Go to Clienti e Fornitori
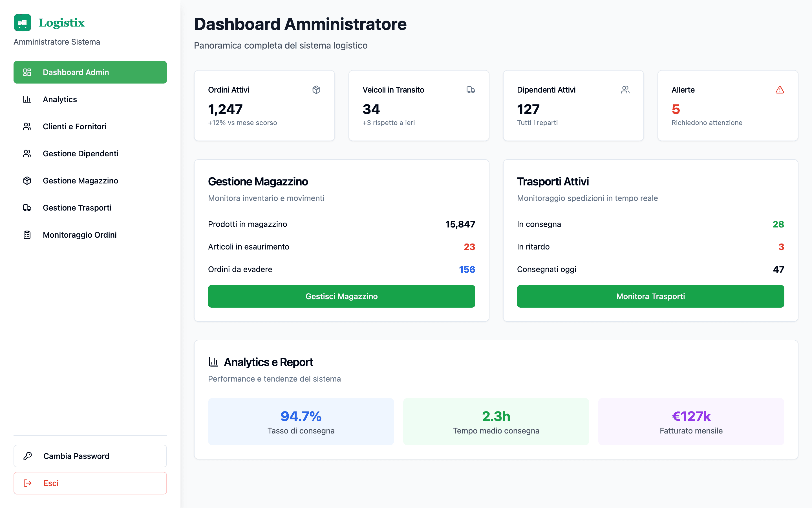812x508 pixels. [x=90, y=126]
